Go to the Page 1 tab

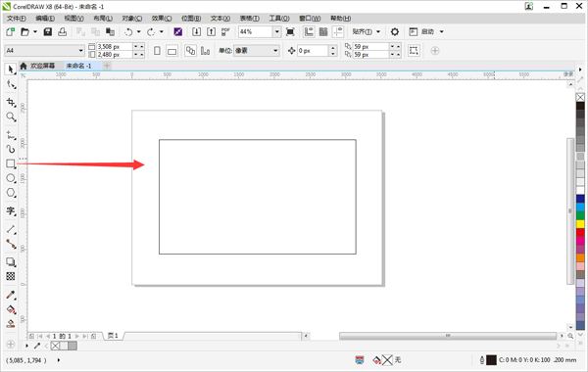(x=113, y=336)
